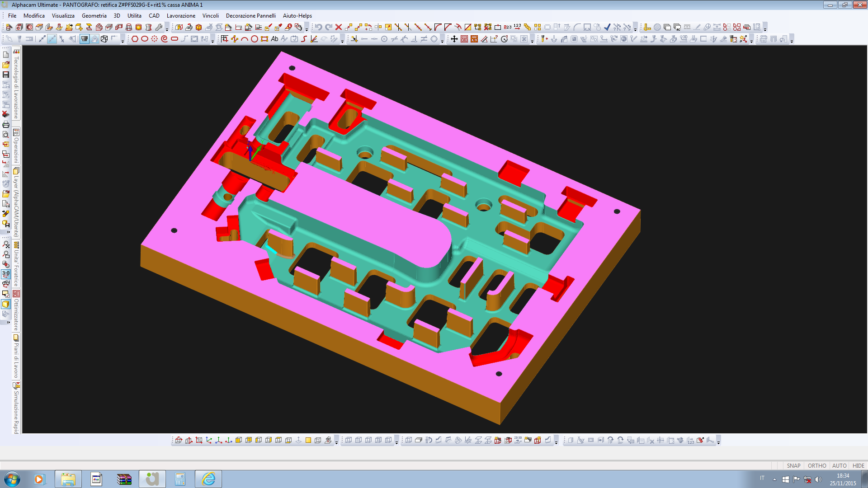Click the red X delete icon
This screenshot has width=868, height=488.
339,27
